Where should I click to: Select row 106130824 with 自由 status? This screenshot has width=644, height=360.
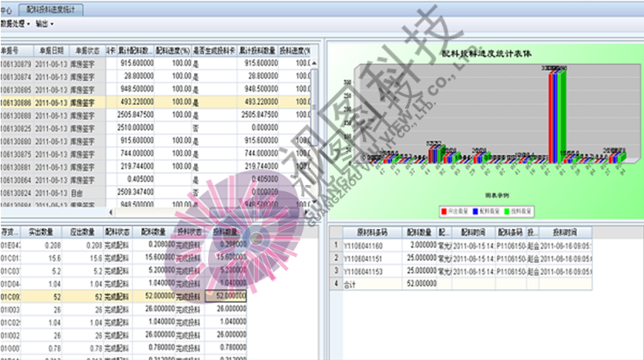click(x=156, y=192)
